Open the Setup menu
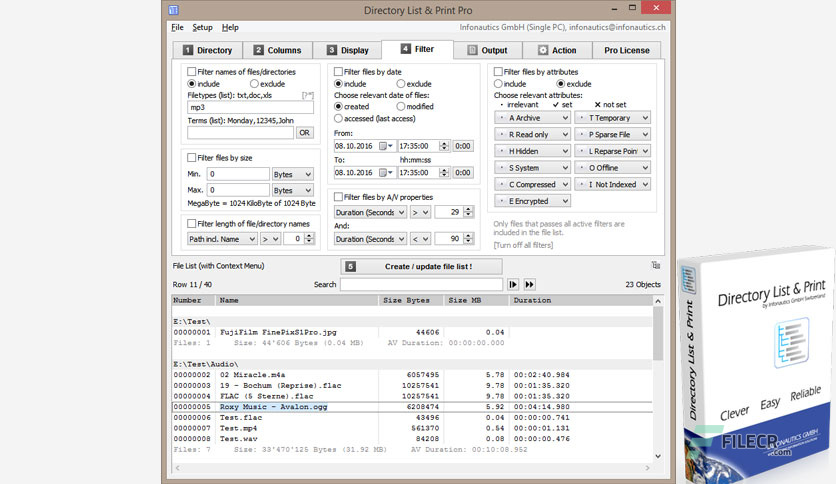 point(202,27)
